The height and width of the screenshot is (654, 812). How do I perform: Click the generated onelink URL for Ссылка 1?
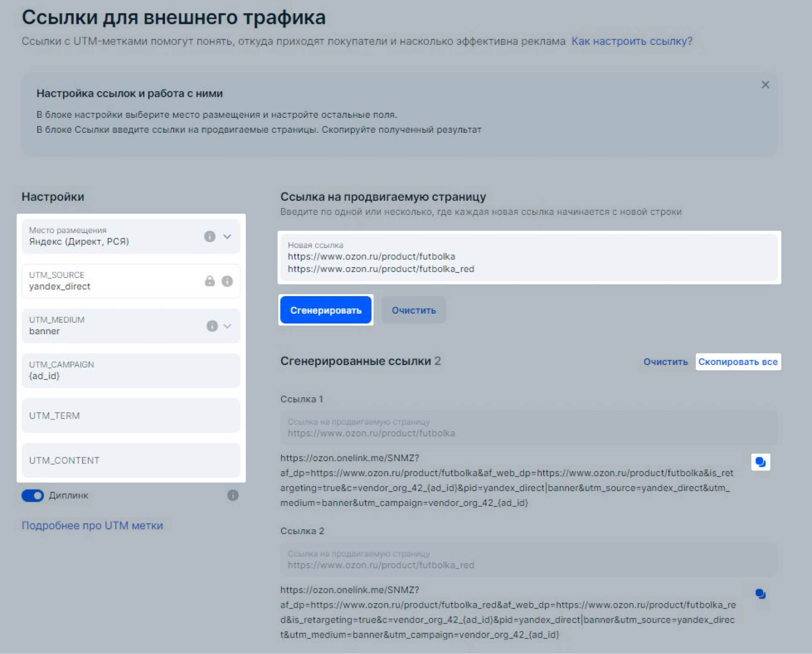pos(507,480)
